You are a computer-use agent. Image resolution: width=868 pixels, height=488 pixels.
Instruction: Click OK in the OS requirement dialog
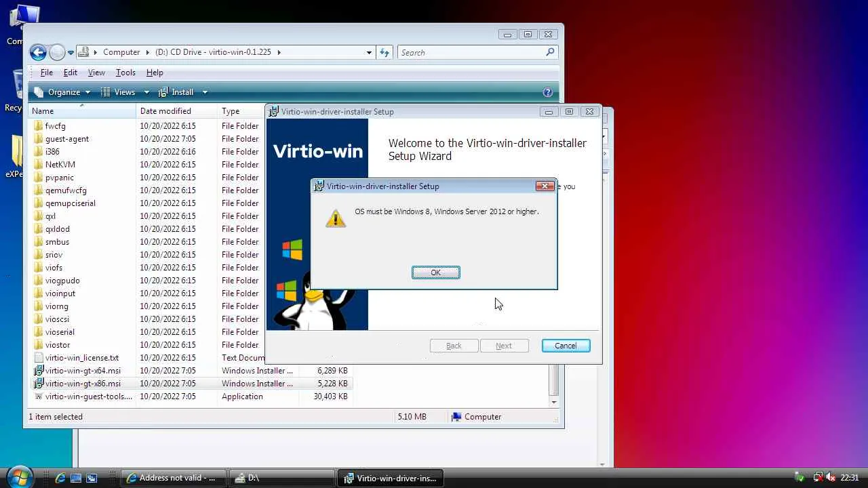[436, 272]
